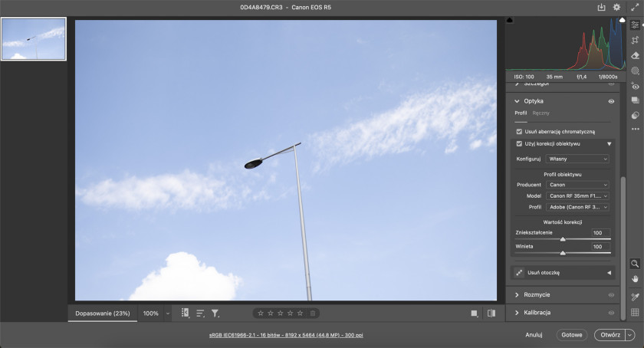Viewport: 644px width, 348px height.
Task: Open workflow options sRGB link
Action: (286, 335)
